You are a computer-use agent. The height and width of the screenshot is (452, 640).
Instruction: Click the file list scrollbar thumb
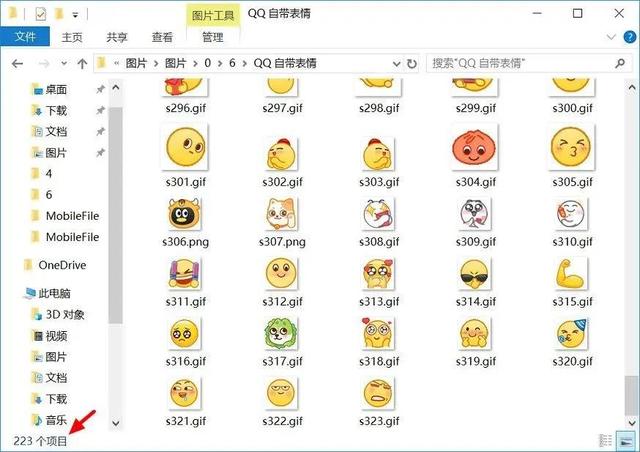point(632,395)
